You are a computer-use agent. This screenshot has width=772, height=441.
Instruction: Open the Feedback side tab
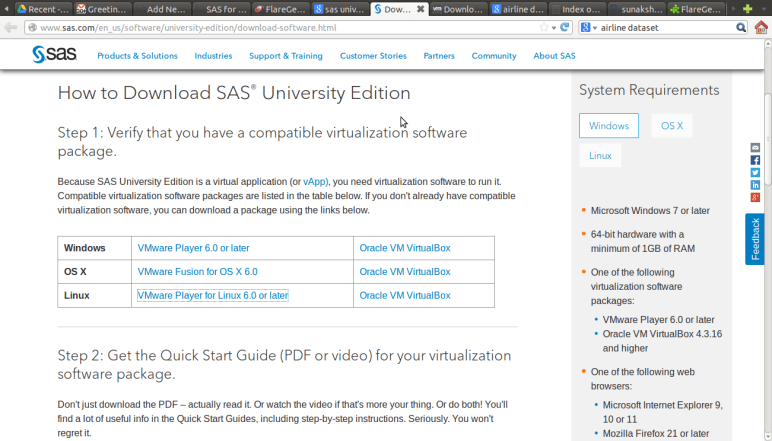click(755, 239)
